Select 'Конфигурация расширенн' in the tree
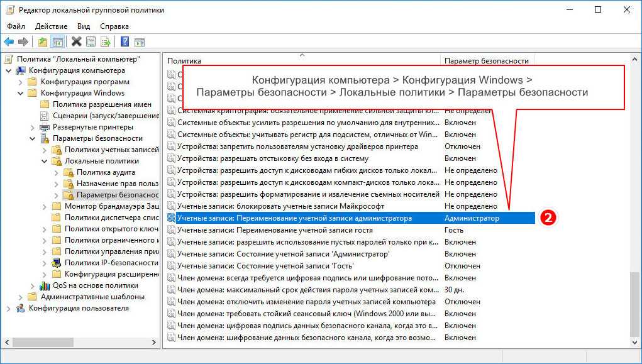 (x=112, y=274)
